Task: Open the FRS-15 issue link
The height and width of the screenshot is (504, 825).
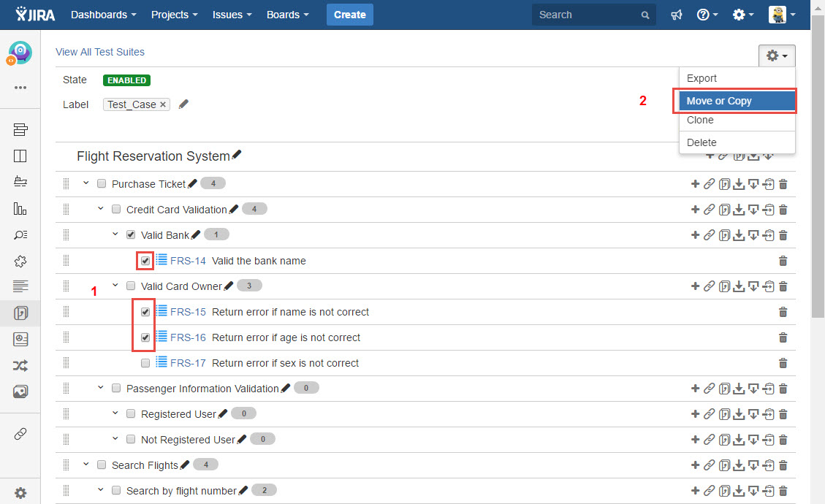Action: [188, 312]
